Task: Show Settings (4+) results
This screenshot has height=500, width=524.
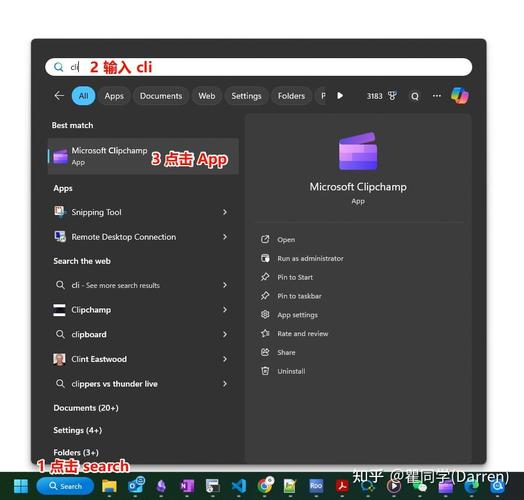Action: (x=78, y=430)
